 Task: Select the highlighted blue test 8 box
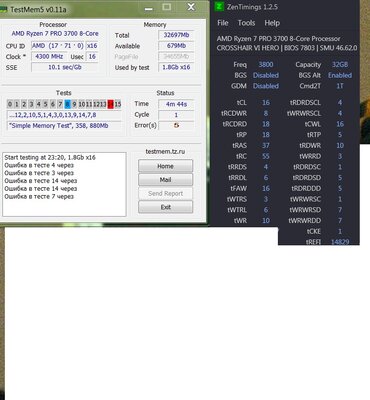coord(68,104)
